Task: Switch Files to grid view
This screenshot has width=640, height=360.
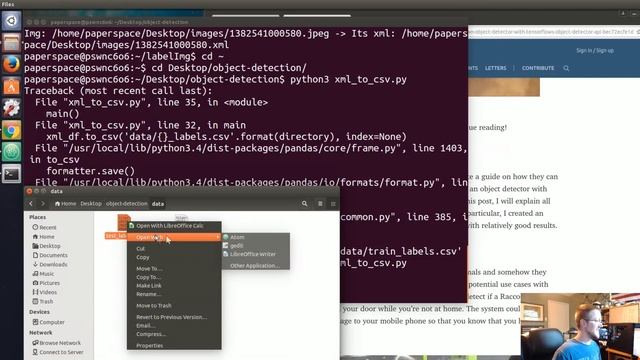Action: 333,203
